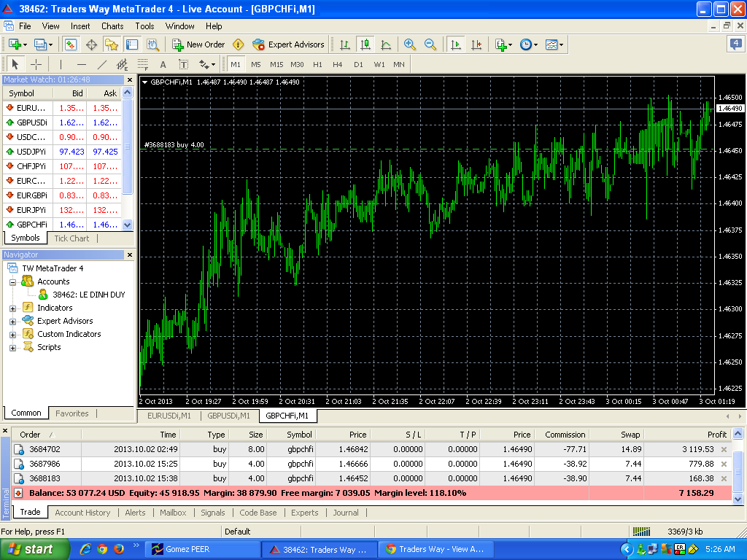Zoom in on the chart
The height and width of the screenshot is (560, 747).
pyautogui.click(x=410, y=44)
